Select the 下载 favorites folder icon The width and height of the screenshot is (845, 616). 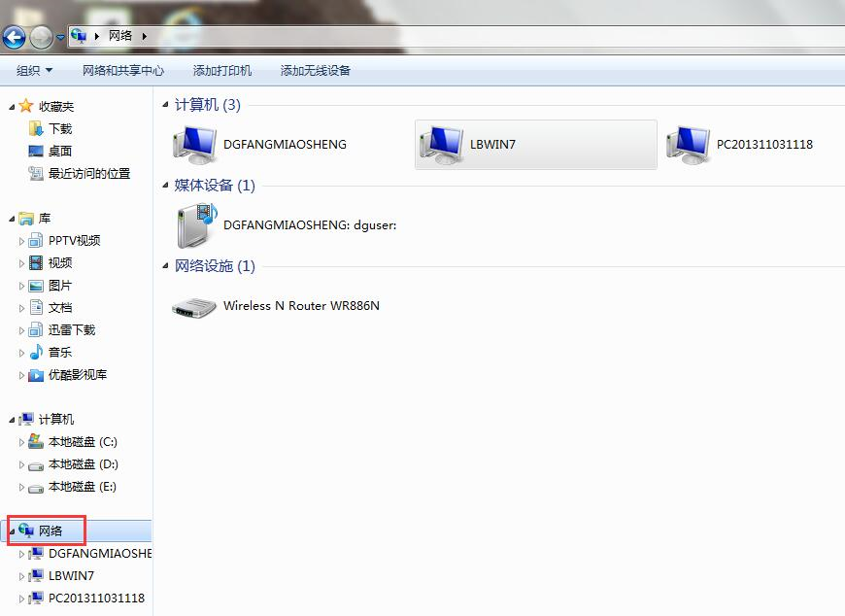(x=36, y=129)
